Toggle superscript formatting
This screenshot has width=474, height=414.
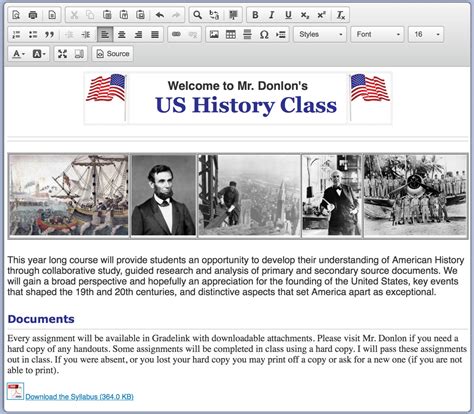pyautogui.click(x=321, y=15)
